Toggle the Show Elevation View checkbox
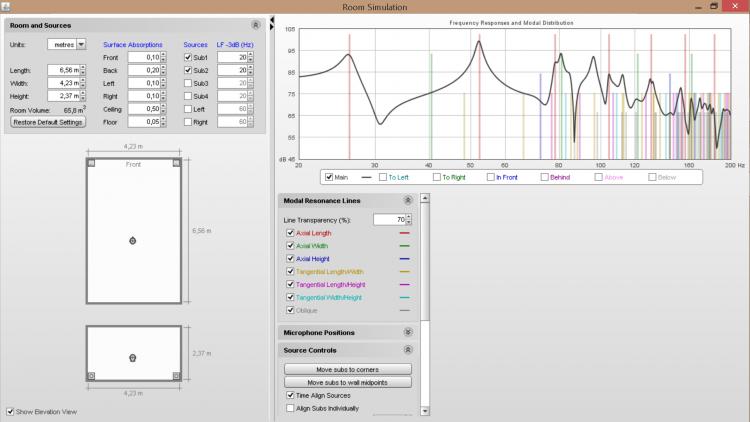The height and width of the screenshot is (422, 750). (x=10, y=411)
